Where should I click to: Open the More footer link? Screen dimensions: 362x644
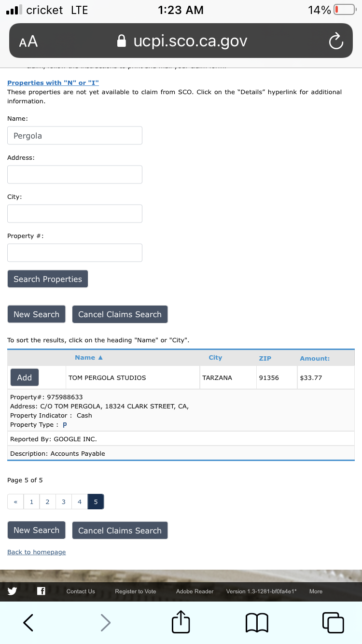click(316, 591)
